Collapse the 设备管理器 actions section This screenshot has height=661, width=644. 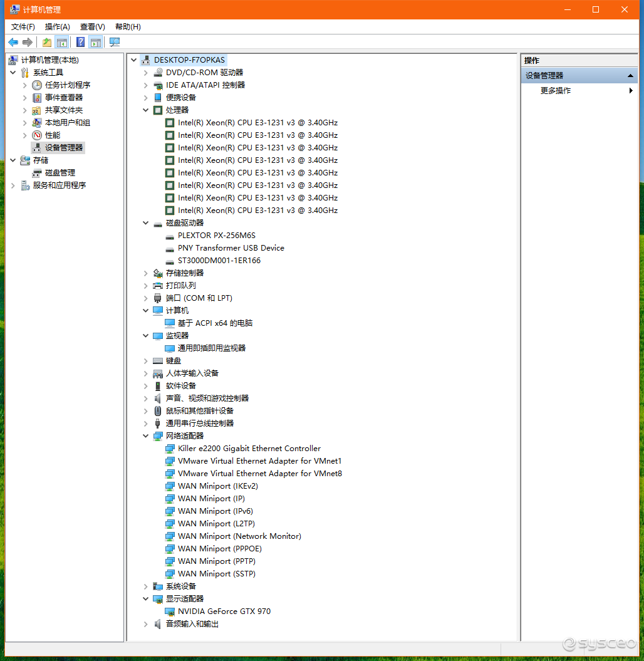[x=630, y=76]
